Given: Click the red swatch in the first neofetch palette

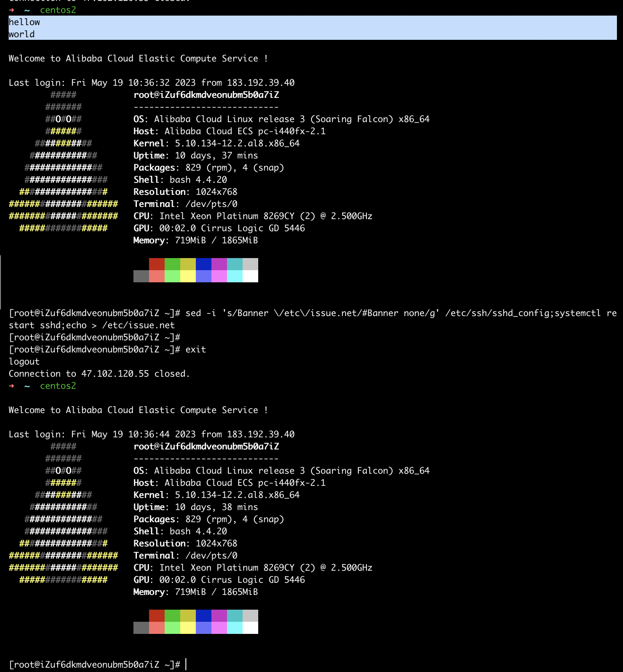Looking at the screenshot, I should (x=156, y=264).
